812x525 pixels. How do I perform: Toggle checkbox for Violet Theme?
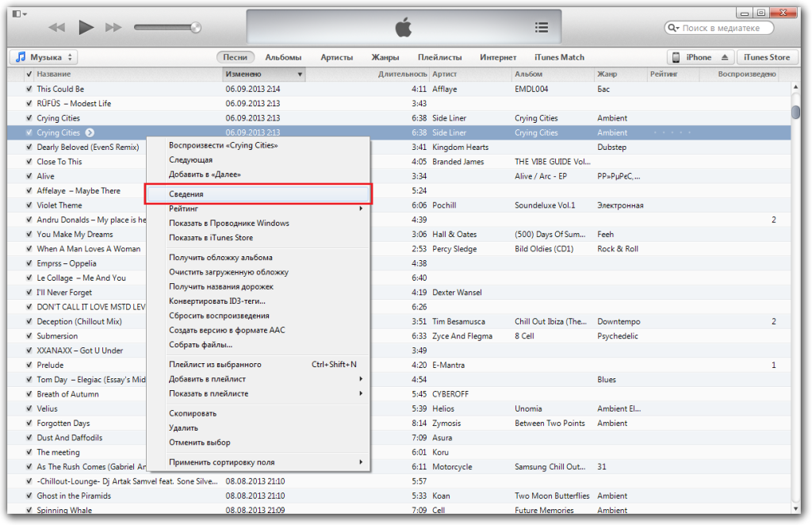pos(29,205)
